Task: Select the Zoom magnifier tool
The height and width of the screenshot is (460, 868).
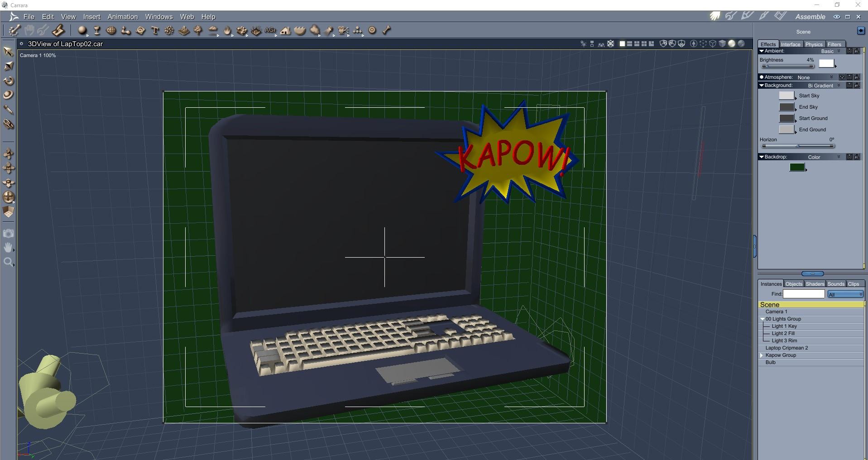Action: coord(8,262)
